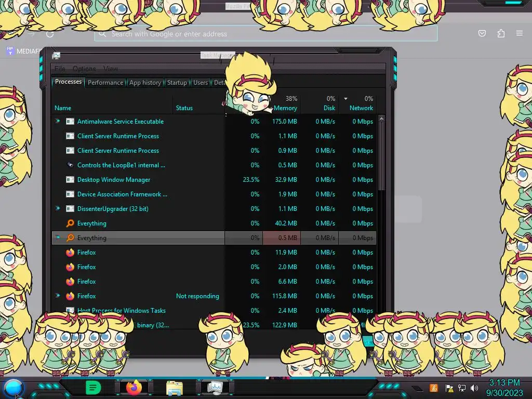Image resolution: width=532 pixels, height=399 pixels.
Task: Click the process list vertical scrollbar thumb
Action: tap(381, 156)
